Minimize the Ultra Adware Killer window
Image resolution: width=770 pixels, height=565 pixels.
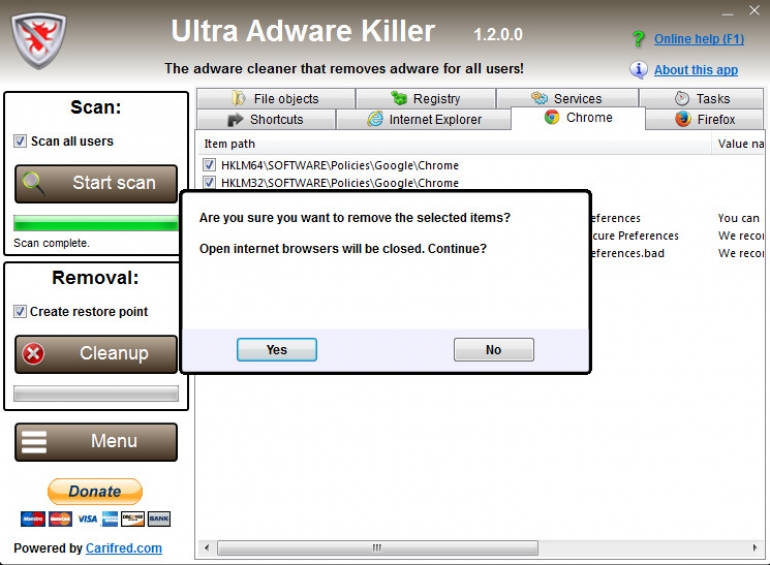click(x=728, y=13)
